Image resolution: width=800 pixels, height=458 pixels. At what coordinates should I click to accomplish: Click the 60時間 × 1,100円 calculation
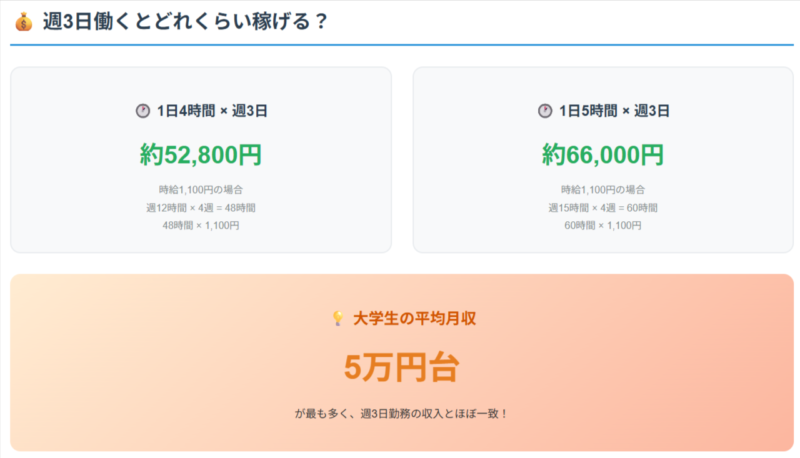[x=603, y=225]
